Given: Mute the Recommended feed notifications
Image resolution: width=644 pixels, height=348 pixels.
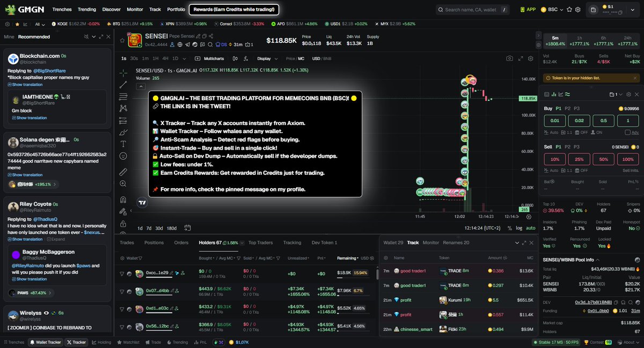Looking at the screenshot, I should tap(86, 36).
